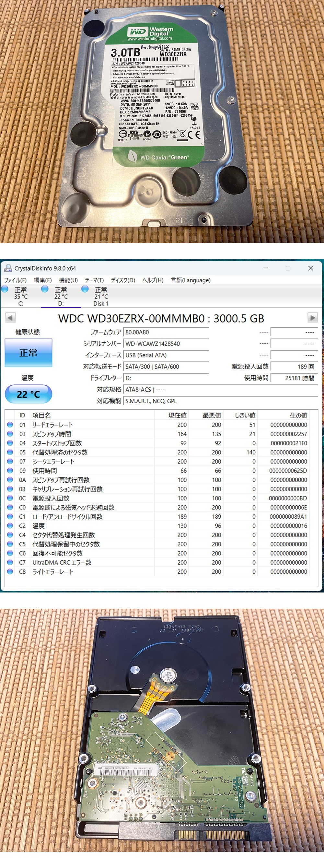The height and width of the screenshot is (868, 324).
Task: Click the previous disk arrow button
Action: (10, 317)
